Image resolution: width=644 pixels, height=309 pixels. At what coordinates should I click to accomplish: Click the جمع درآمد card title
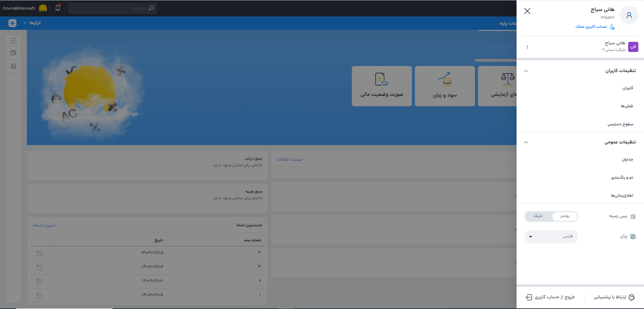coord(254,159)
